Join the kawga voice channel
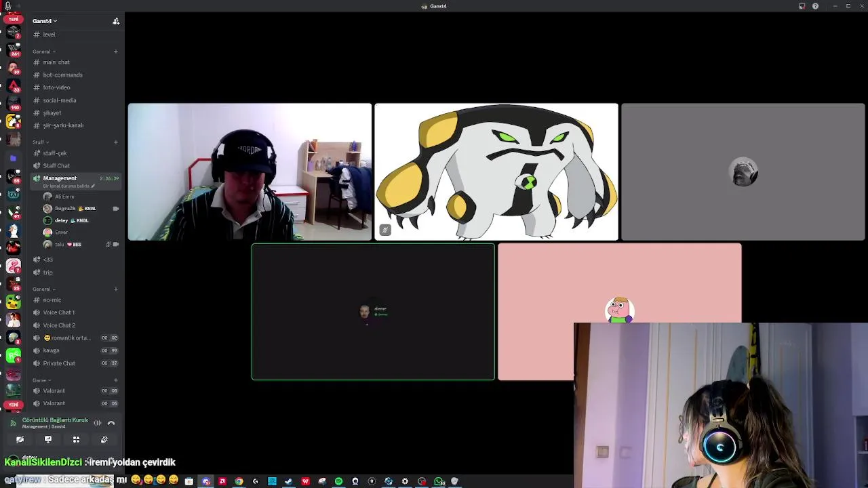Image resolution: width=868 pixels, height=488 pixels. 76,350
